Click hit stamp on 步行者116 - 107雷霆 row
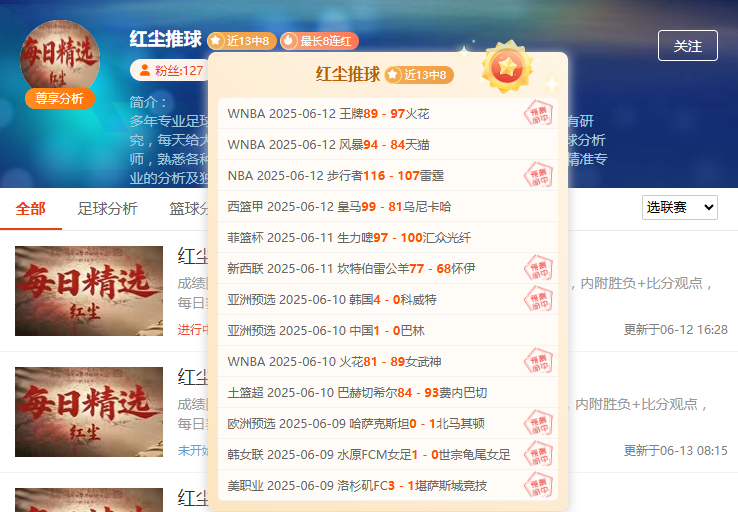Image resolution: width=738 pixels, height=512 pixels. coord(538,176)
